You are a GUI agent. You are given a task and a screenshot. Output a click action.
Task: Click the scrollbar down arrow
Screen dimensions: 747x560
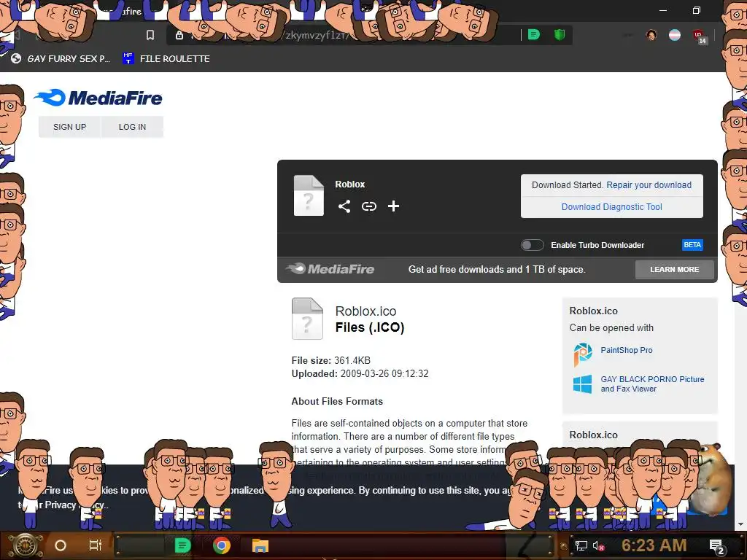coord(740,525)
